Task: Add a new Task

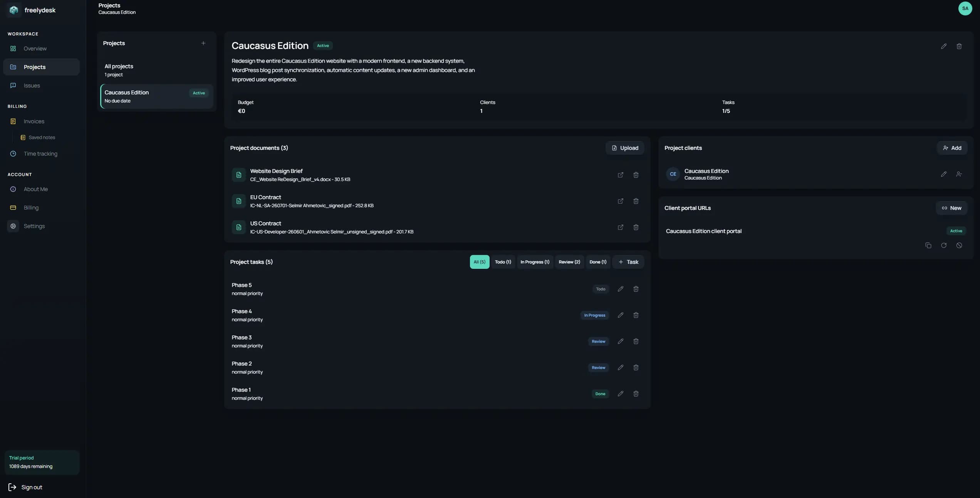Action: 628,262
